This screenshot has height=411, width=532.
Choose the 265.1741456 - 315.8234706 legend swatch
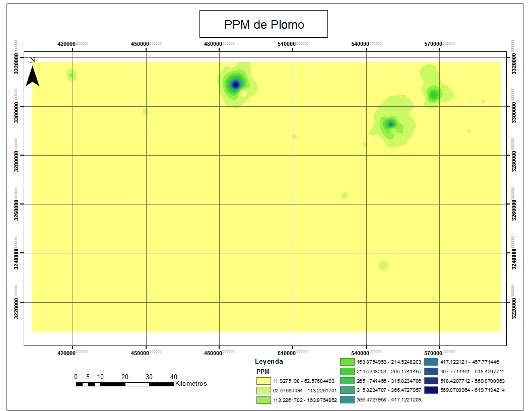click(347, 381)
